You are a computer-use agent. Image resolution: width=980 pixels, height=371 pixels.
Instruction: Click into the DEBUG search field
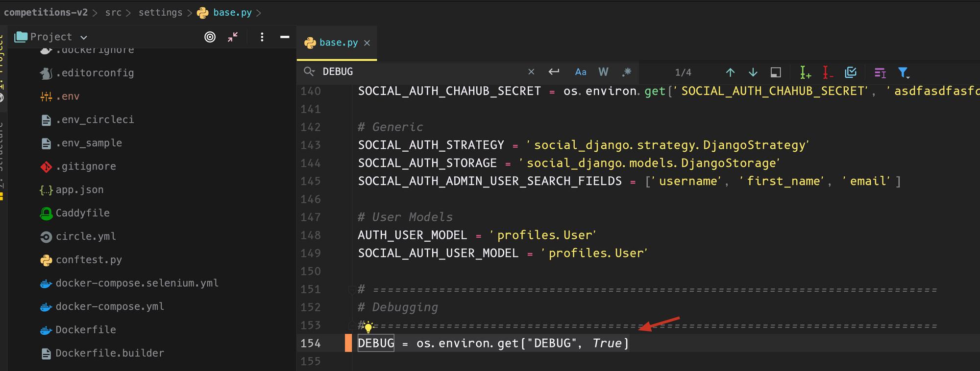tap(421, 72)
